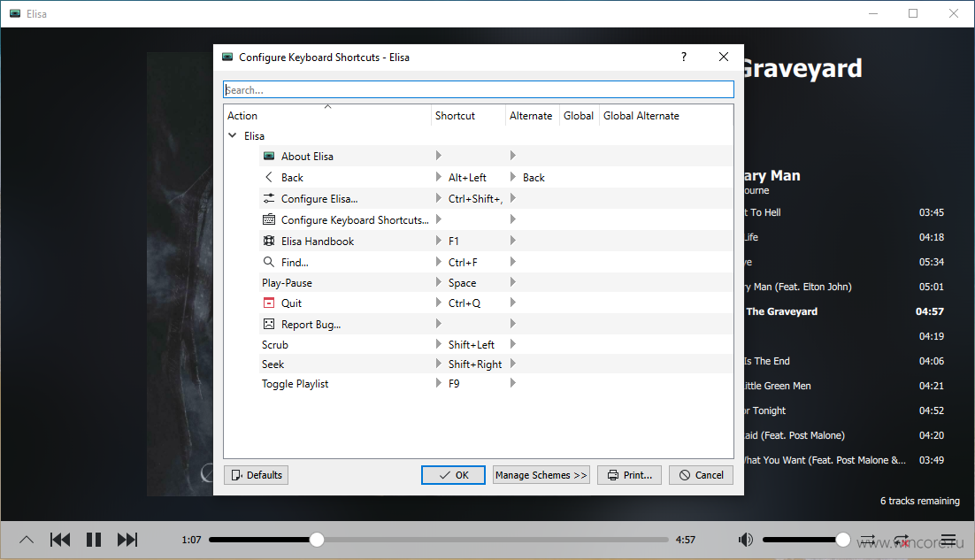
Task: Click the volume slider handle
Action: click(x=842, y=540)
